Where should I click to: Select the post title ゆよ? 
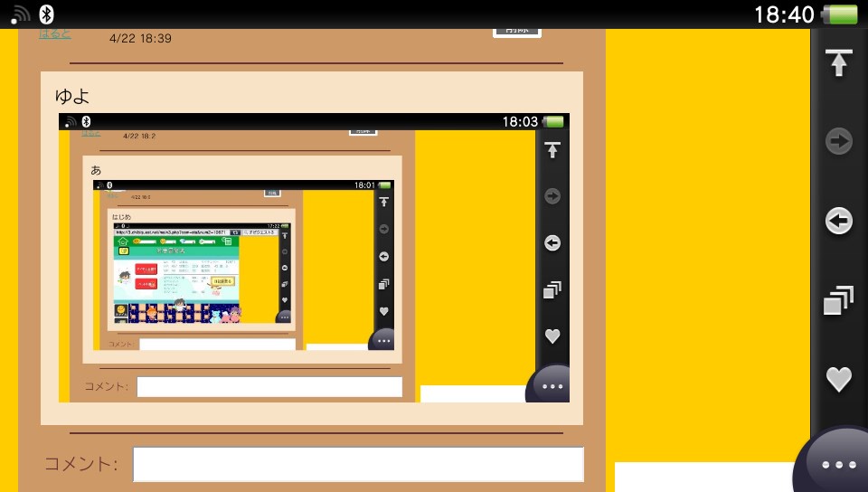tap(72, 96)
